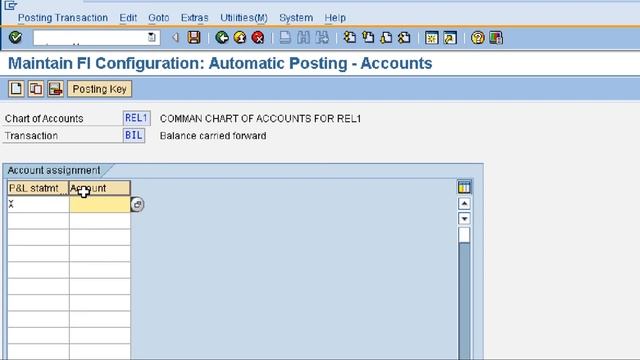Open the command field history dropdown
640x360 pixels.
tap(152, 38)
